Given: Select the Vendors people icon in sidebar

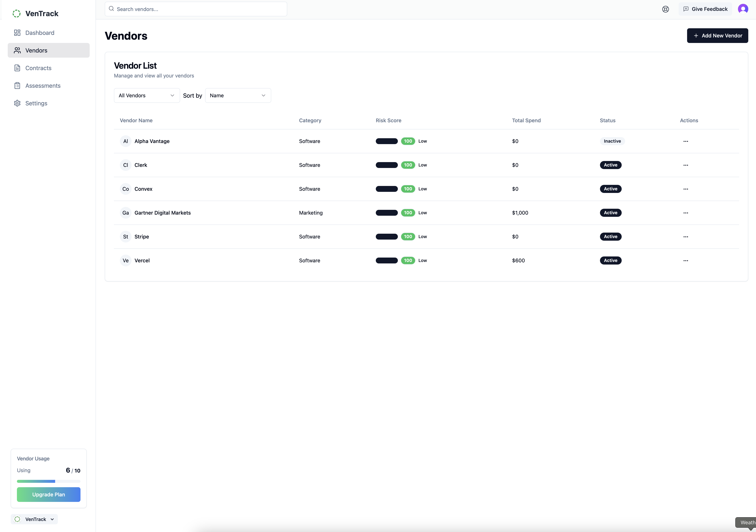Looking at the screenshot, I should click(17, 50).
